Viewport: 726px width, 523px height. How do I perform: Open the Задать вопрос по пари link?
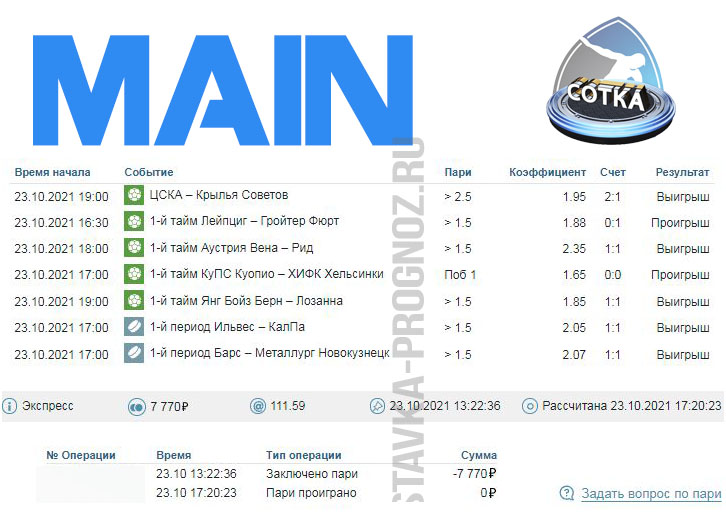651,494
